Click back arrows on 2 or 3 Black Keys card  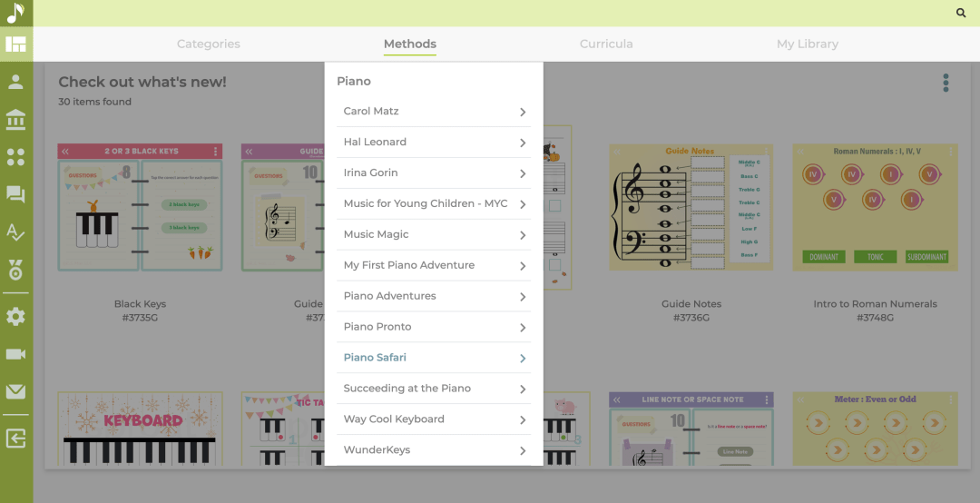[x=65, y=152]
